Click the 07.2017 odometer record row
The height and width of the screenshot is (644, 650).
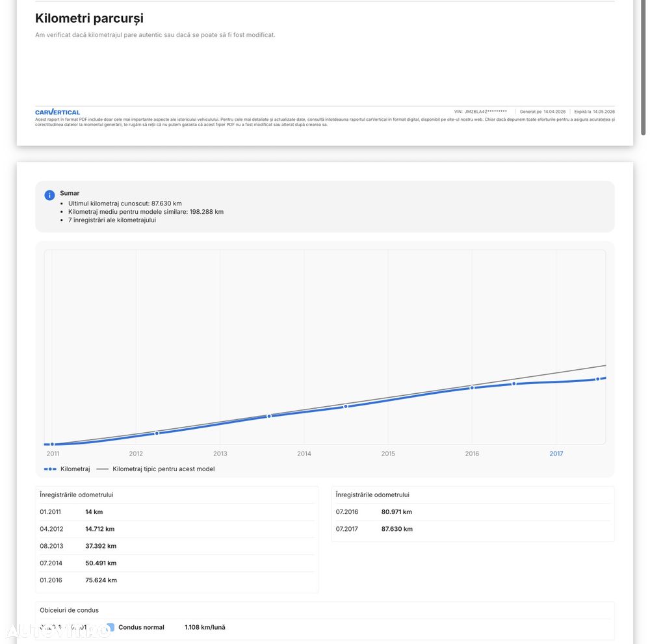click(473, 529)
